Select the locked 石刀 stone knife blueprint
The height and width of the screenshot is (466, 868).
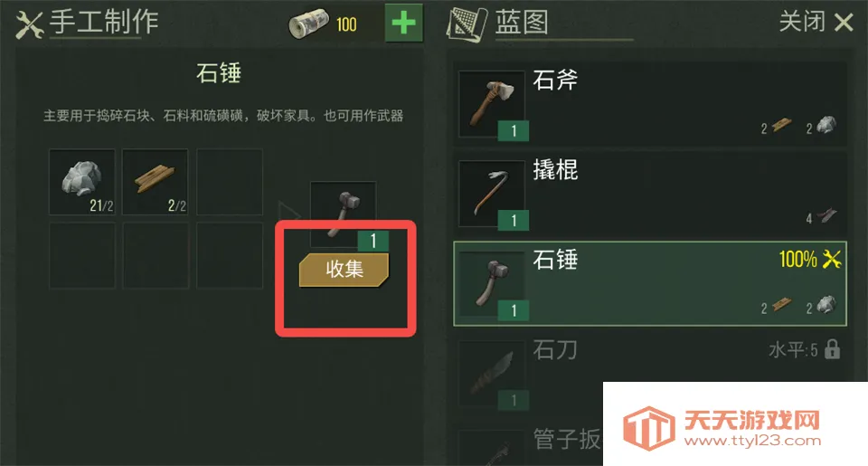(x=649, y=371)
